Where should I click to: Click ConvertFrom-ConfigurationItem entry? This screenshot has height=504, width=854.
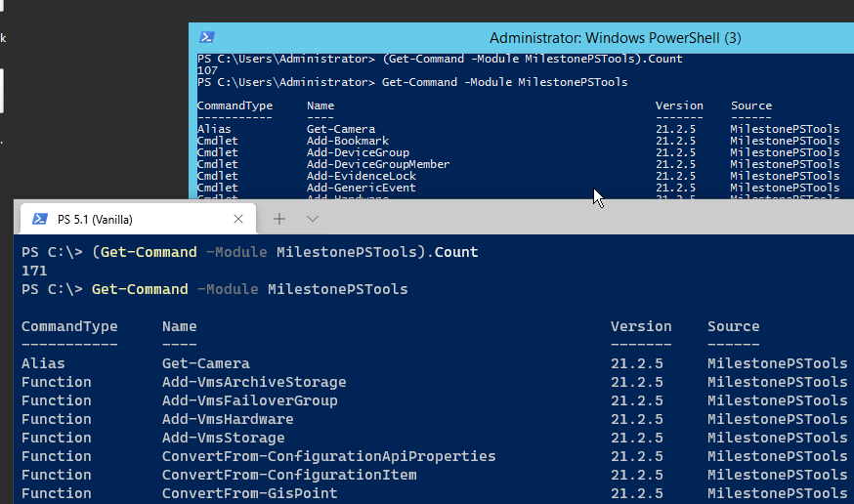[x=289, y=475]
